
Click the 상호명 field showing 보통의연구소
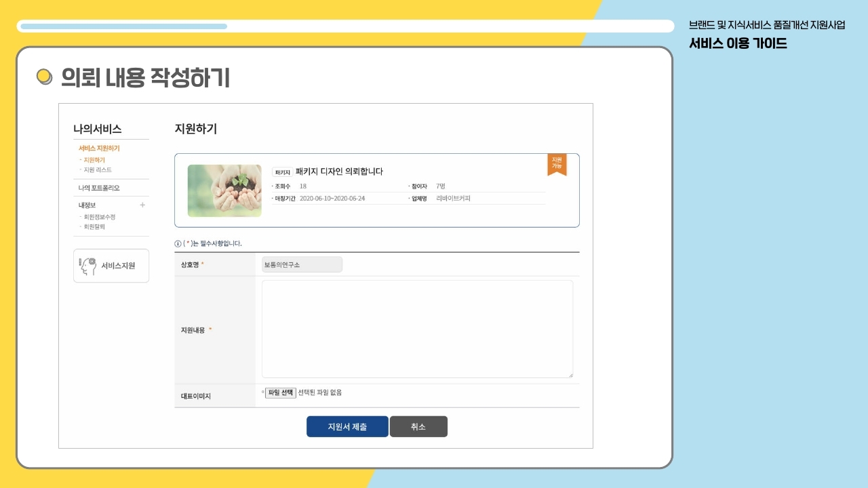[302, 264]
